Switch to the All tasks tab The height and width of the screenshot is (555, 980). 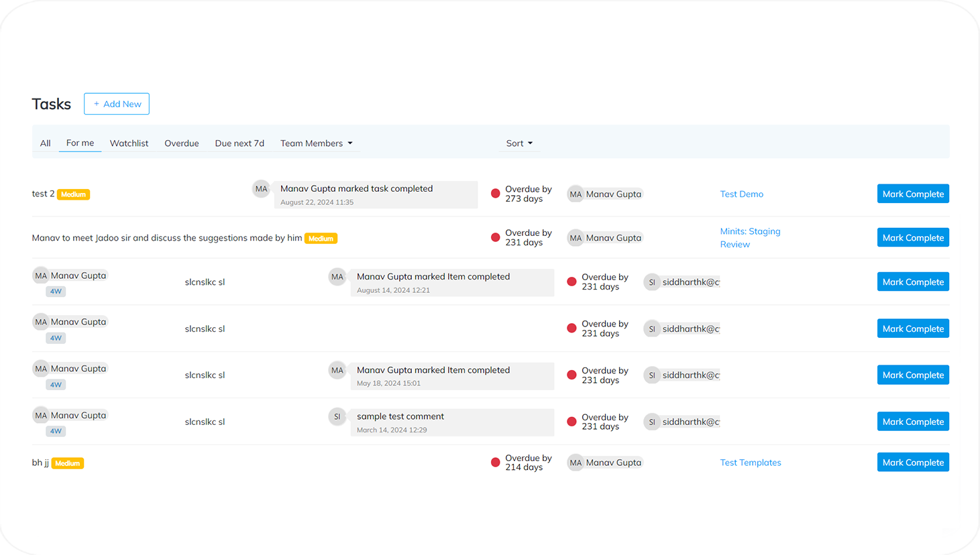click(45, 143)
